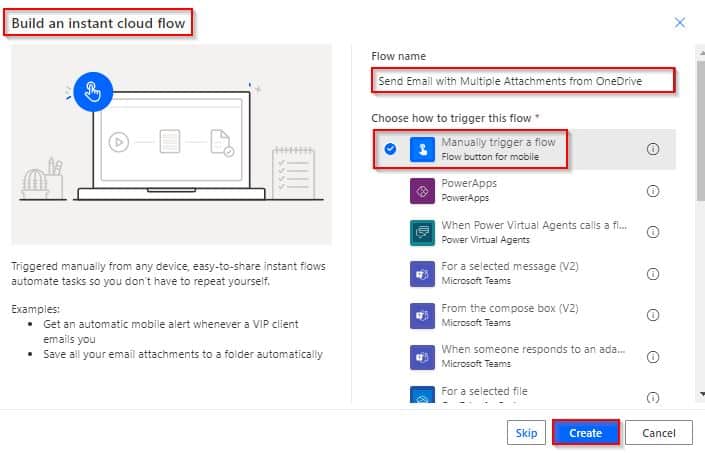Image resolution: width=705 pixels, height=453 pixels.
Task: Open info for PowerApps trigger
Action: [653, 191]
